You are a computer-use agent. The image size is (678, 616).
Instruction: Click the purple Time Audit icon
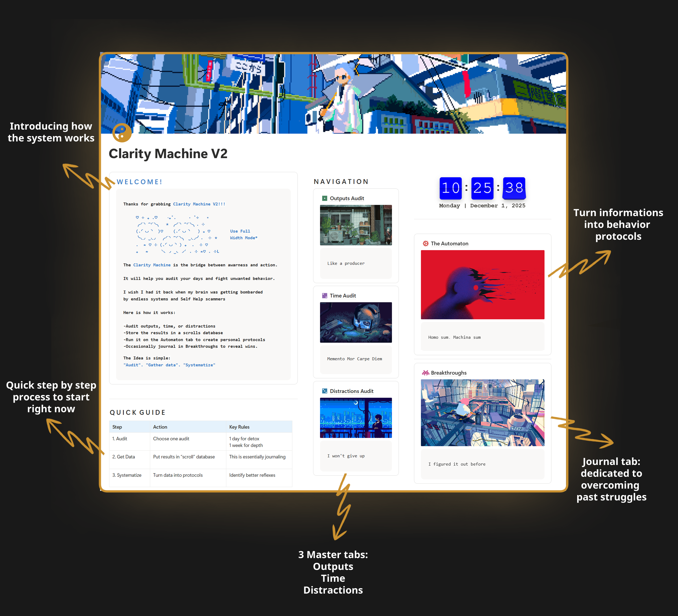coord(324,296)
